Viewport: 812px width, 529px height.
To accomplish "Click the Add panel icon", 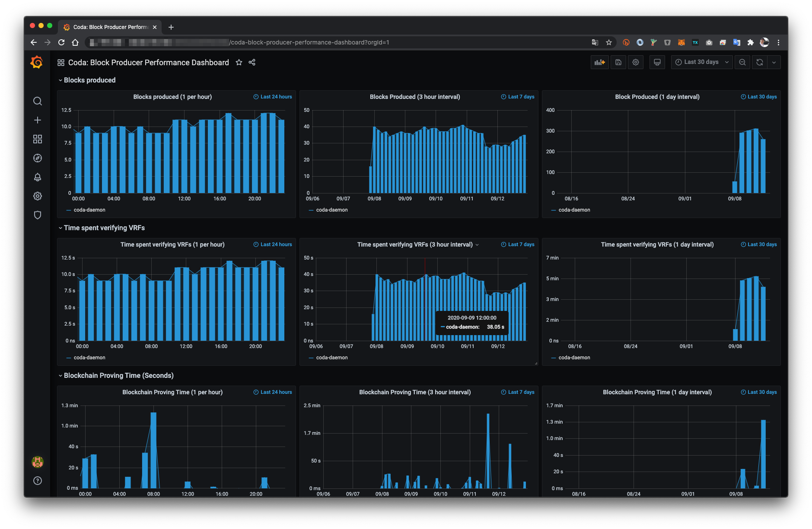I will 599,62.
